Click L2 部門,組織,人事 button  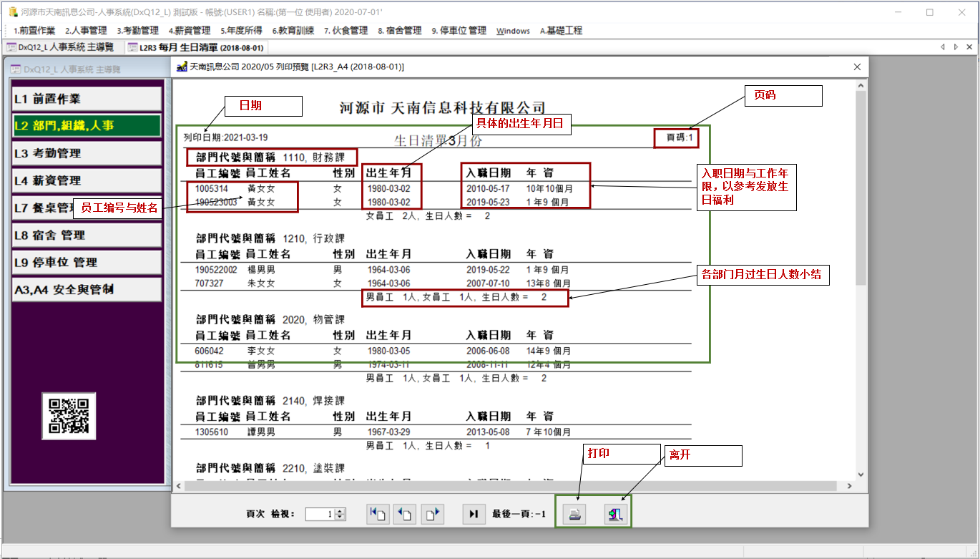[87, 125]
